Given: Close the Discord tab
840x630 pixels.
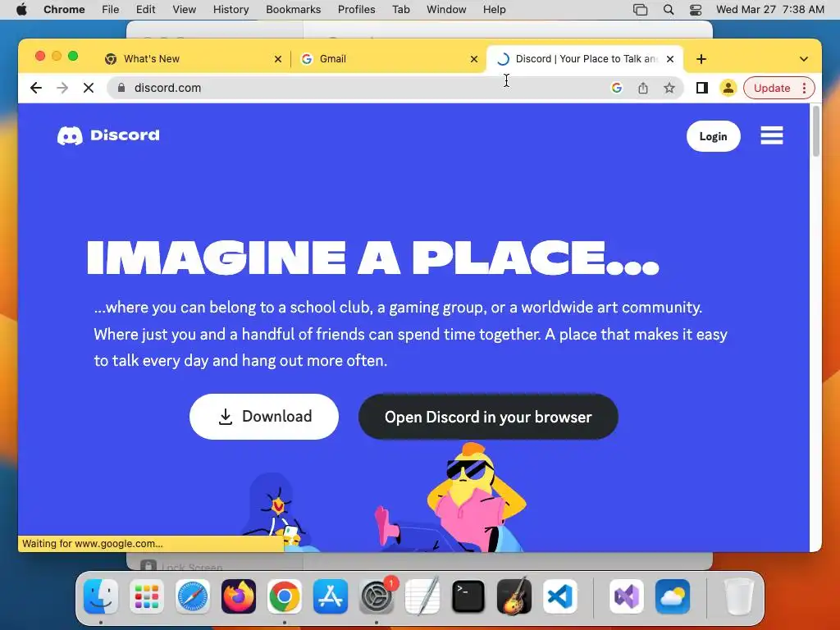Looking at the screenshot, I should (670, 59).
